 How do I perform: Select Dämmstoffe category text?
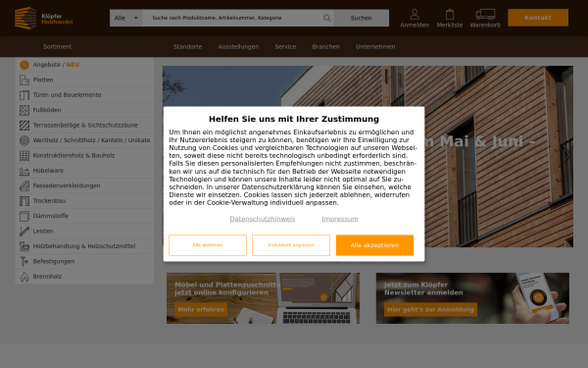coord(51,216)
